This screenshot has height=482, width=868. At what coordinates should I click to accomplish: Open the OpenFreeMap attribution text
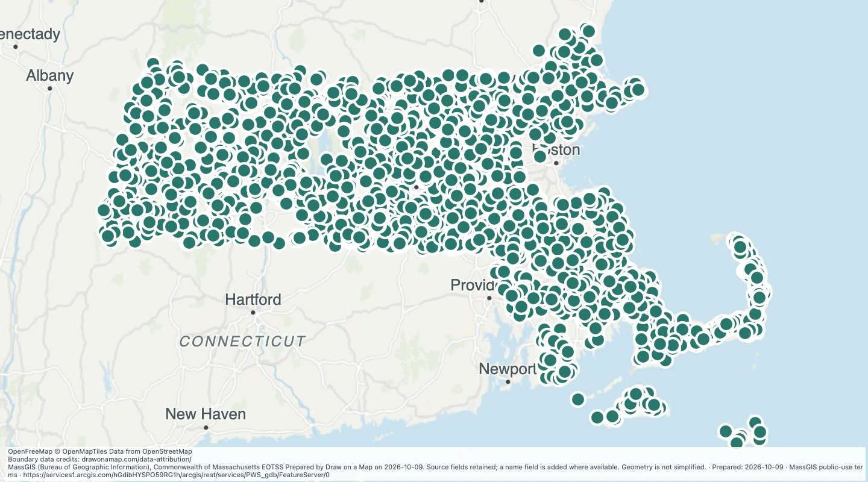click(31, 451)
